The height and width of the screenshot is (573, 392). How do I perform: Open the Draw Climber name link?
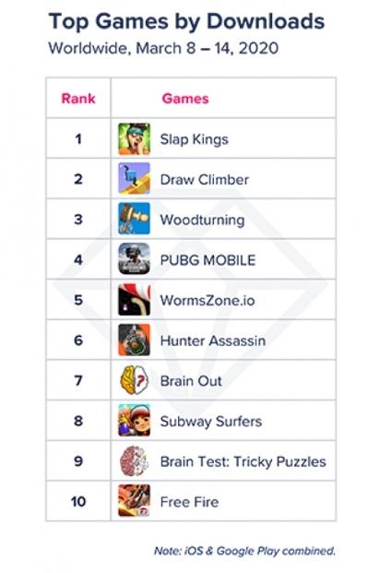click(205, 179)
